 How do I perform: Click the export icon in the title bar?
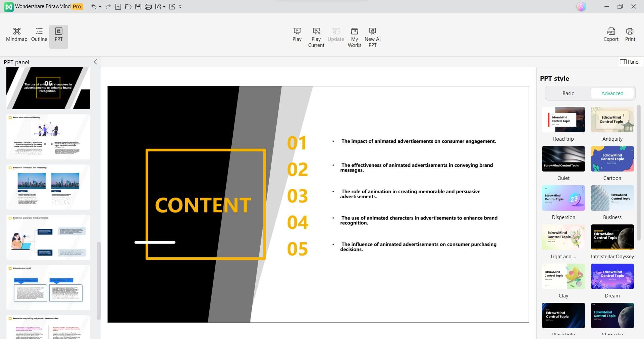click(158, 7)
